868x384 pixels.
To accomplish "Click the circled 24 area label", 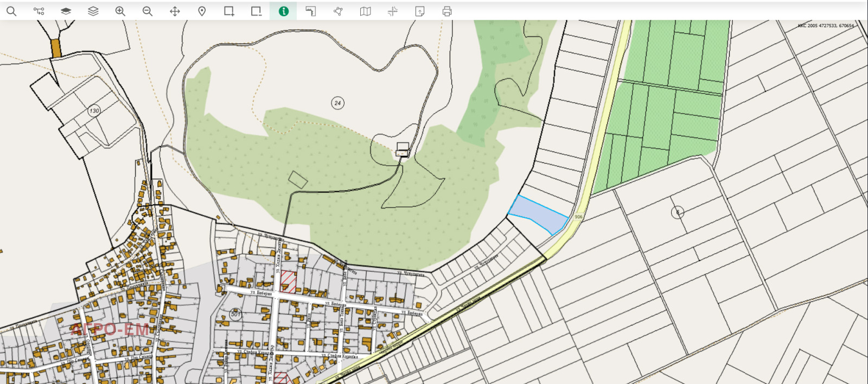I will click(337, 103).
